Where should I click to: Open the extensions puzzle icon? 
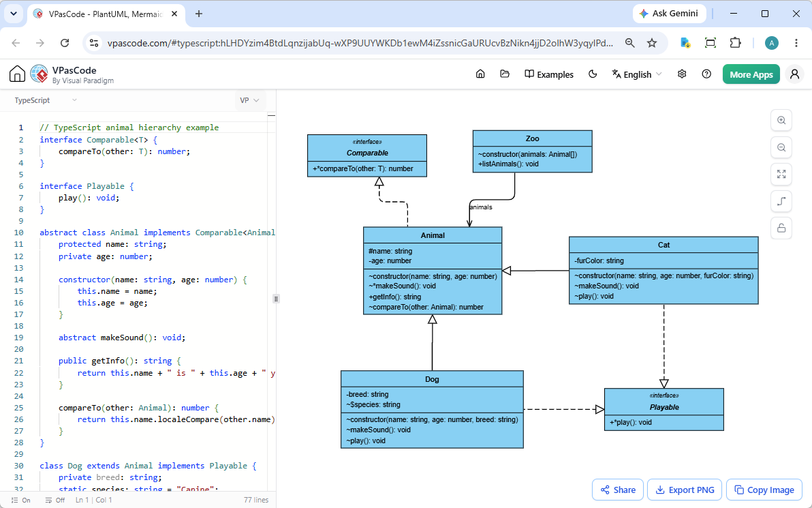735,43
